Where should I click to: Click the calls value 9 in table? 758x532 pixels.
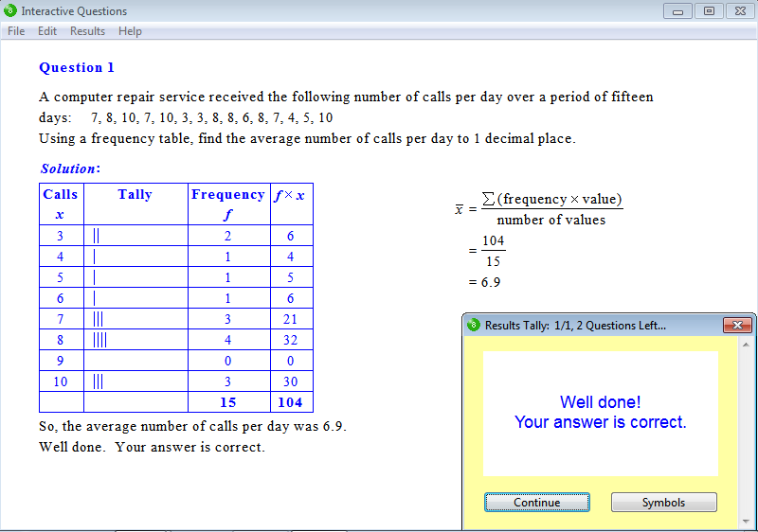[60, 361]
